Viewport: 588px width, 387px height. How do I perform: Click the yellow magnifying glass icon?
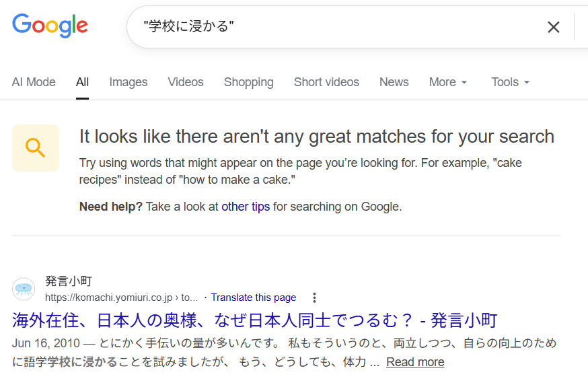coord(36,147)
